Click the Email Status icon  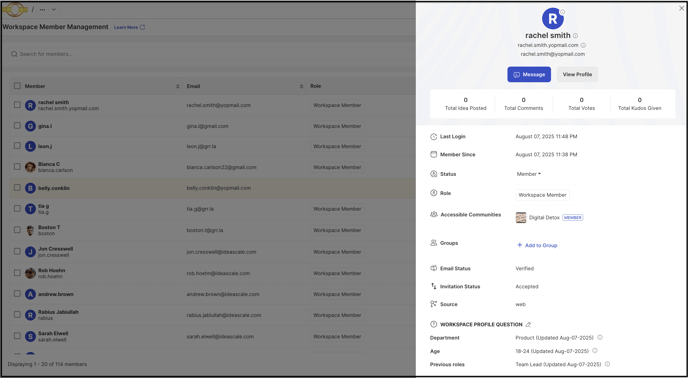434,268
